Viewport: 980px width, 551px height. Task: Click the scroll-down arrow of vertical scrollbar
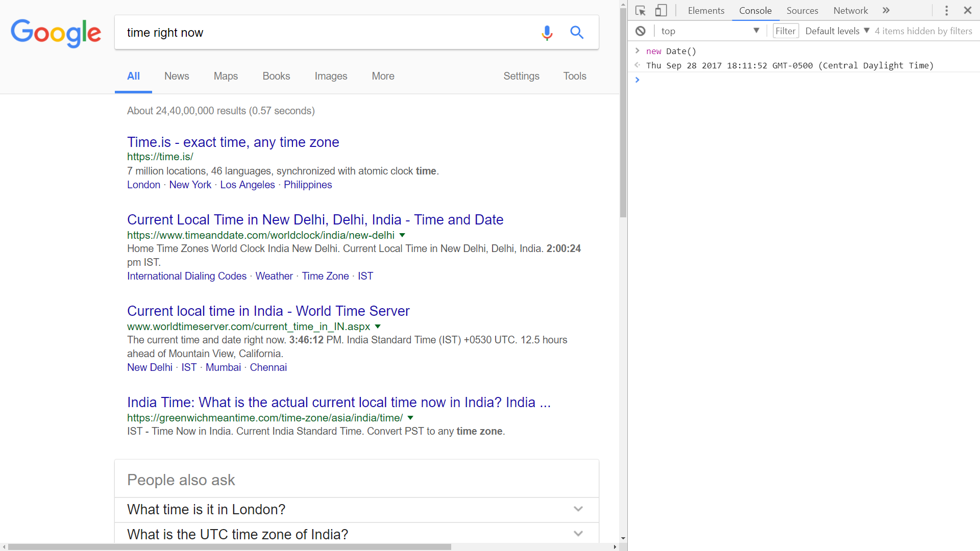click(x=623, y=539)
